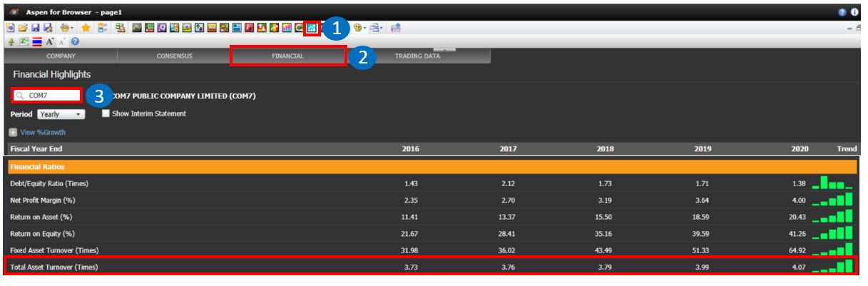Click the View %Growth link
This screenshot has width=868, height=286.
click(43, 133)
